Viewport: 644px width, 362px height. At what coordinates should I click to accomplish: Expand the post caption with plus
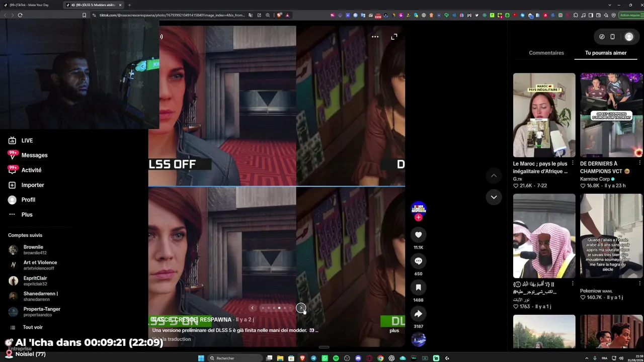(394, 330)
